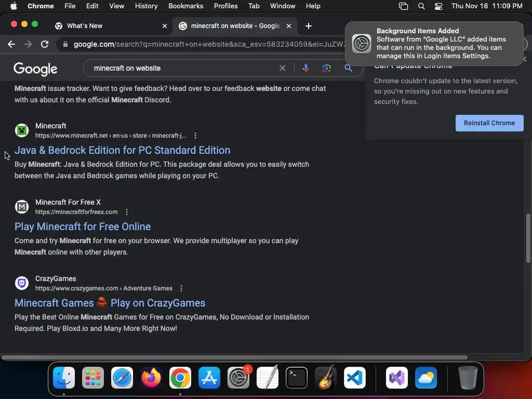Screen dimensions: 532x399
Task: Open the weather cloud app in dock
Action: (x=426, y=378)
